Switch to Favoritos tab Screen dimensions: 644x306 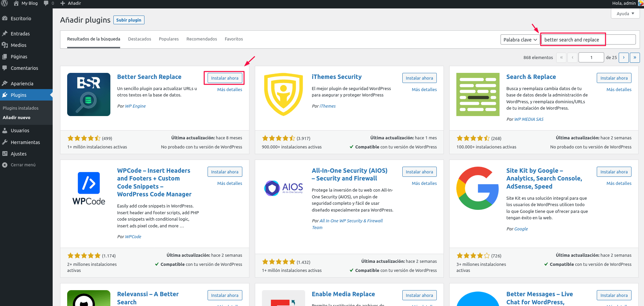pos(234,39)
